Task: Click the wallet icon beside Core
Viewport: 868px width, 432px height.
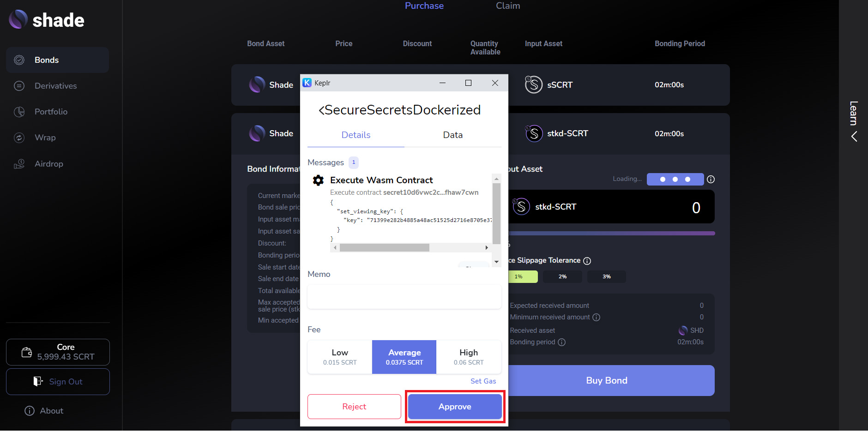Action: click(27, 352)
